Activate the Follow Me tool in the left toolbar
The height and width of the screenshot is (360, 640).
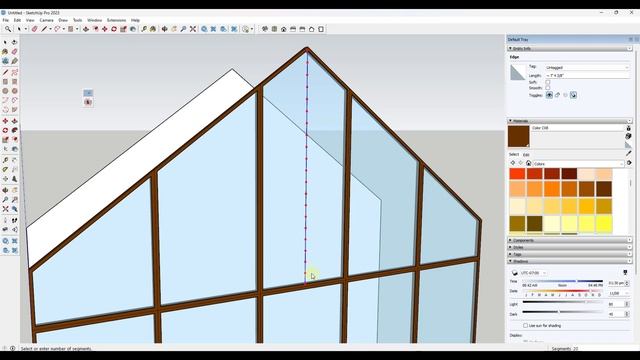tap(14, 130)
